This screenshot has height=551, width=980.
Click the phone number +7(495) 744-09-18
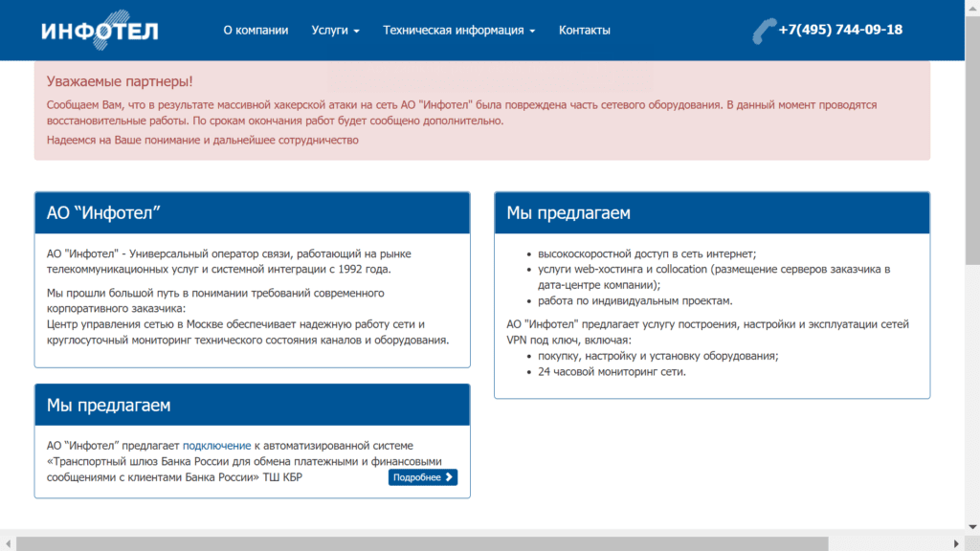(x=840, y=30)
